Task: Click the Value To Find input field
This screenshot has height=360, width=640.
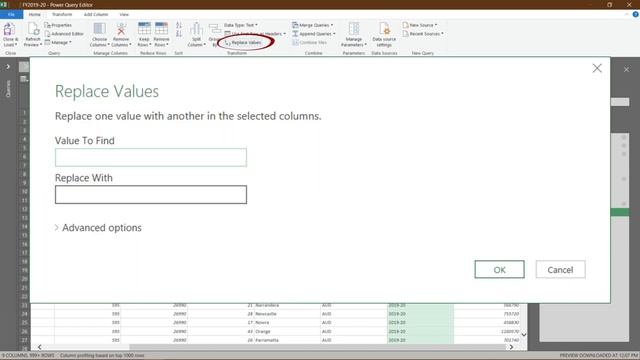Action: (x=151, y=158)
